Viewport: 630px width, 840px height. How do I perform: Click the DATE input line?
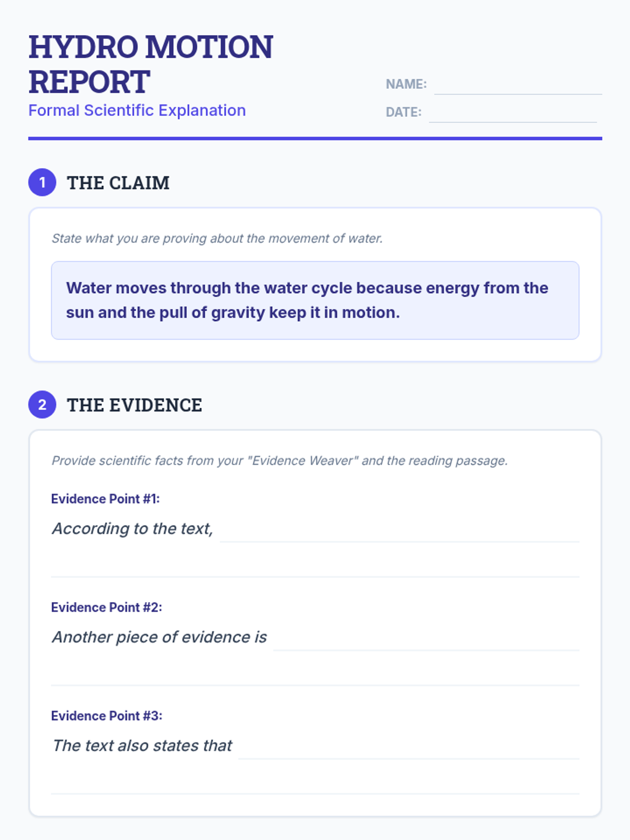[x=513, y=113]
